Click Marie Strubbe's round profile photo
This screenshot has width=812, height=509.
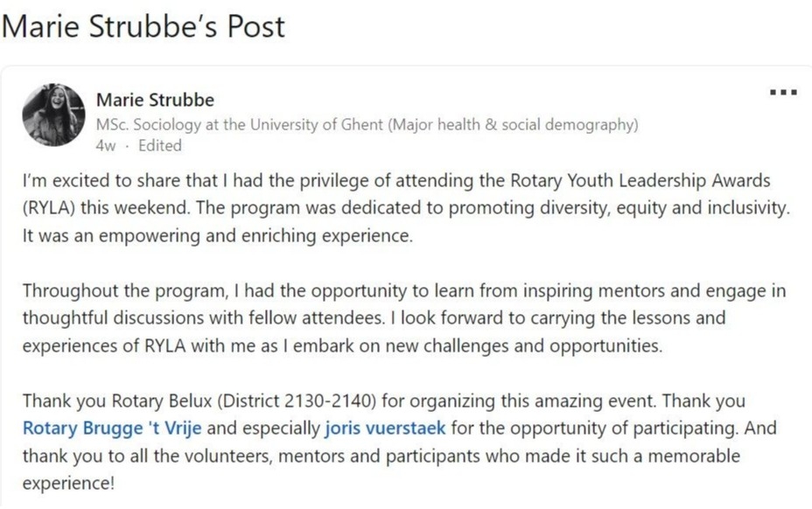tap(53, 115)
